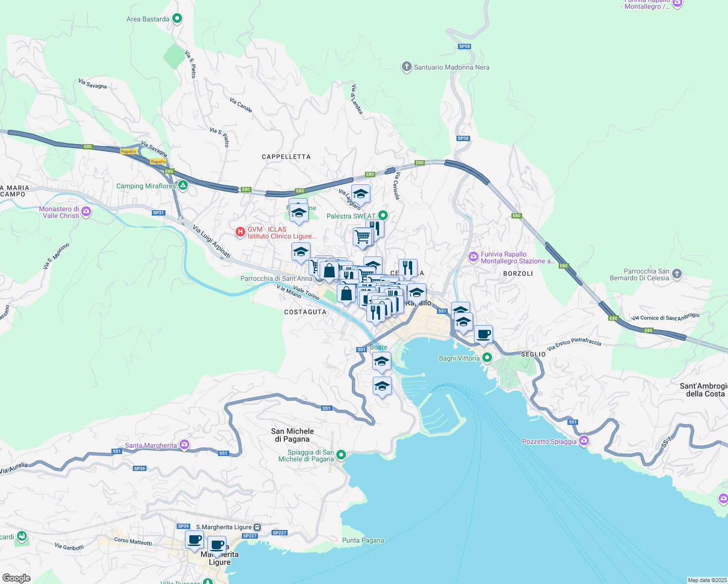
Task: Click the Map data ©2025 attribution
Action: point(707,580)
